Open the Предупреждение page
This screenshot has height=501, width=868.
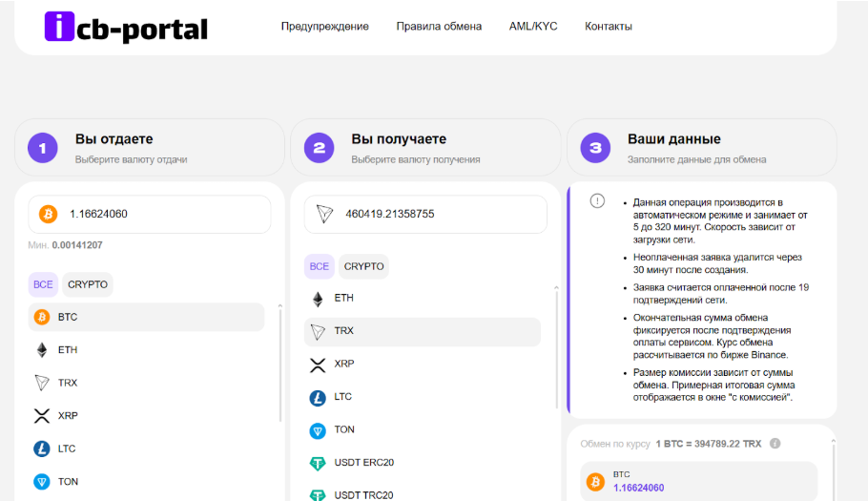tap(325, 26)
